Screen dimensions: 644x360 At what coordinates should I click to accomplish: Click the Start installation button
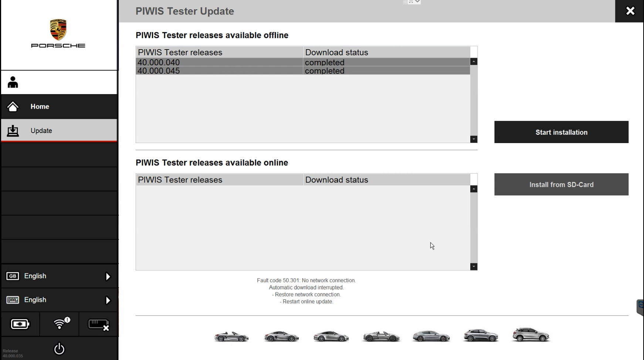pos(561,132)
